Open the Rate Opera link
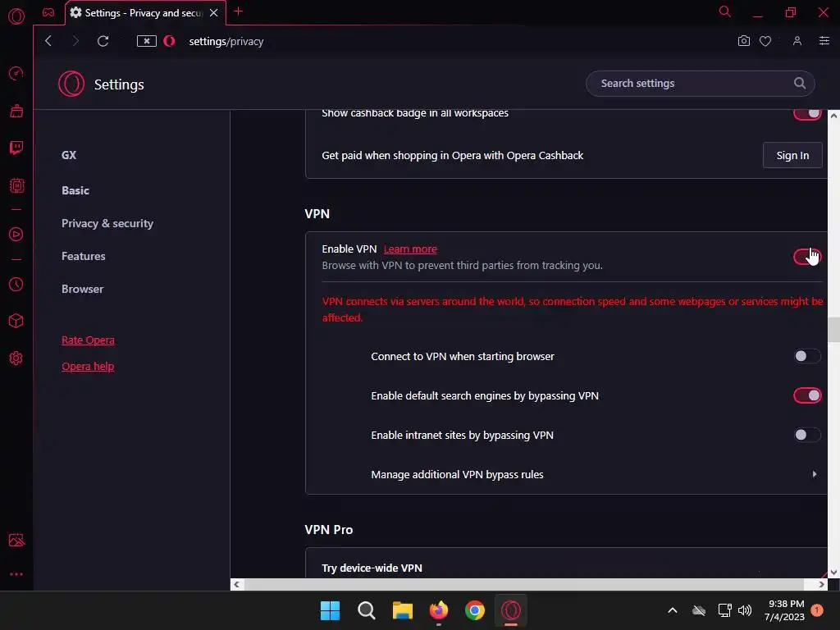 (x=88, y=340)
